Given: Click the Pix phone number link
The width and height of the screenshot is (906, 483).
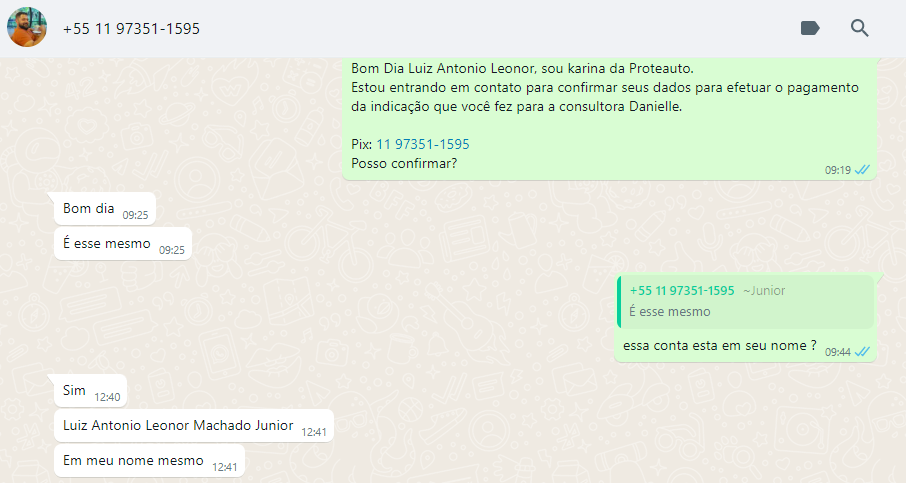Looking at the screenshot, I should coord(423,144).
